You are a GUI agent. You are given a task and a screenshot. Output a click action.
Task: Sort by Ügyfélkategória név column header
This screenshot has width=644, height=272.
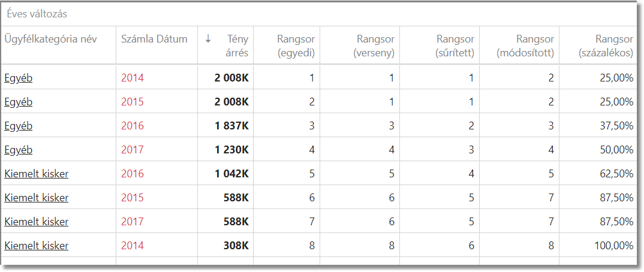tap(50, 40)
